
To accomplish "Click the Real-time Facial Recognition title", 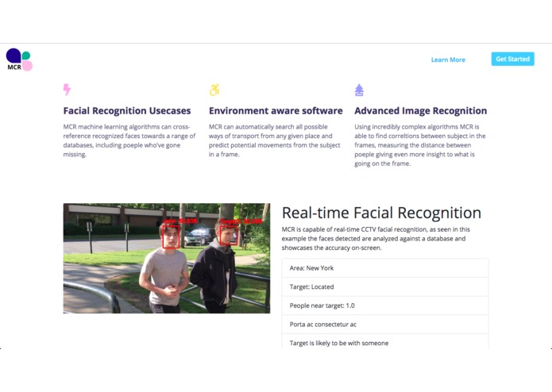I will click(381, 213).
